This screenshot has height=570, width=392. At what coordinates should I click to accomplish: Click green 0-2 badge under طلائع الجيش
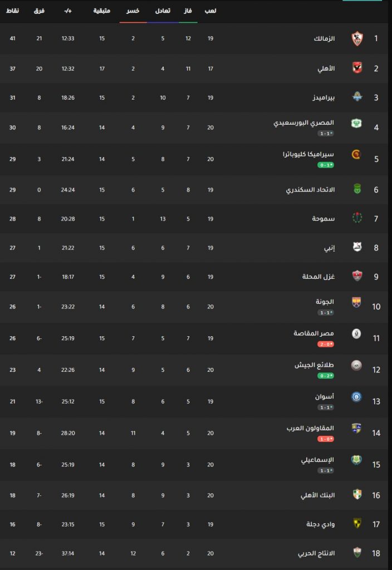click(325, 376)
